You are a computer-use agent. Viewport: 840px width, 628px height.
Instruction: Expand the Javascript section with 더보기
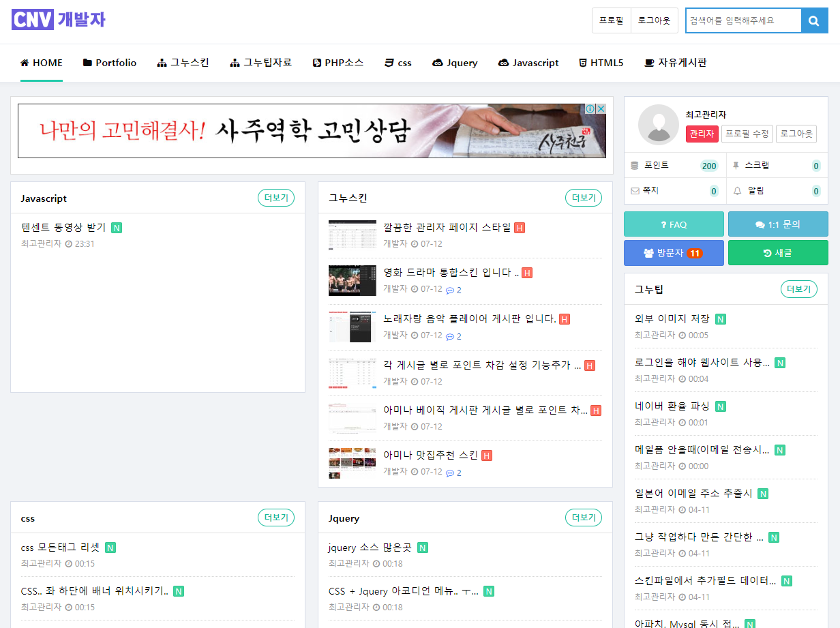(x=276, y=198)
